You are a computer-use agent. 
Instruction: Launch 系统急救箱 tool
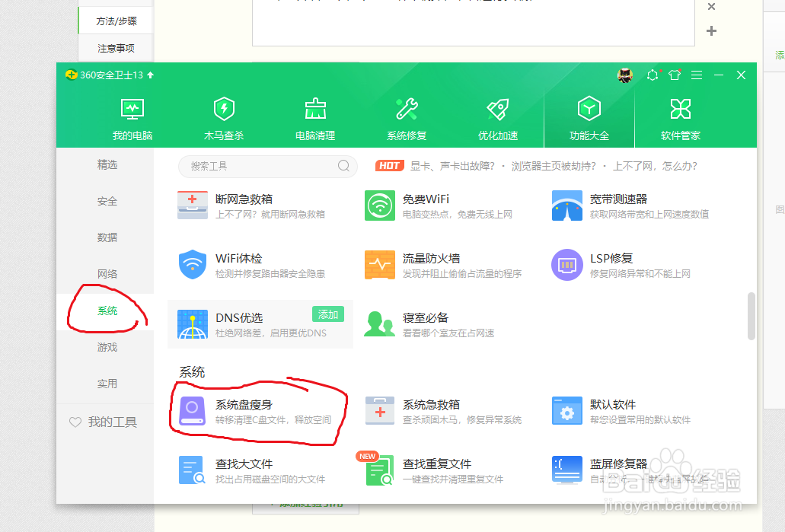444,412
